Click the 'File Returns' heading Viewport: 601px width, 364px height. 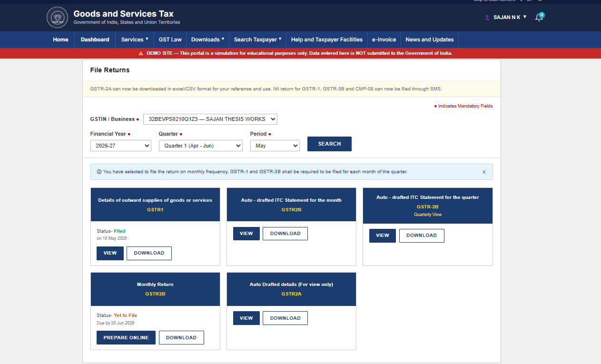tap(110, 70)
